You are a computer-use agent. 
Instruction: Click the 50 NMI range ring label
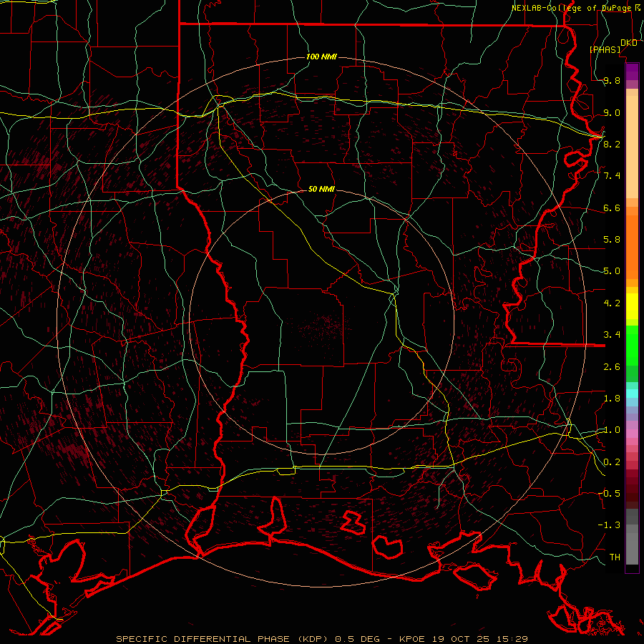pos(321,189)
